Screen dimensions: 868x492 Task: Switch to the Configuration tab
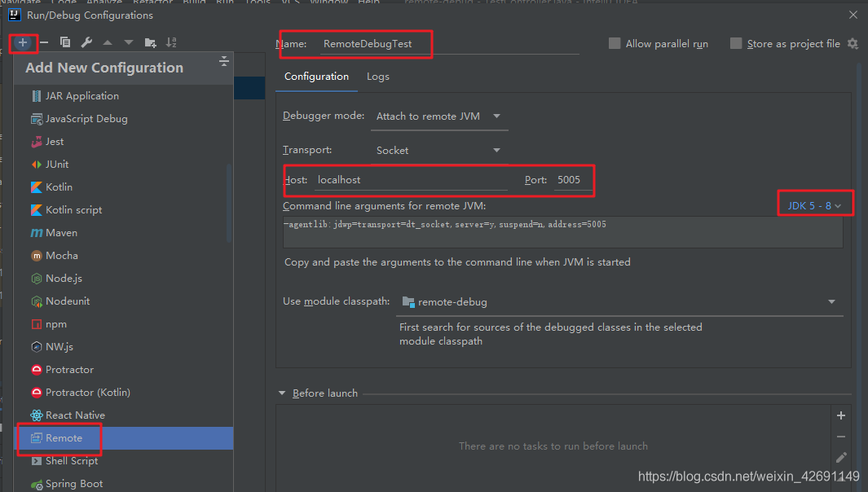317,77
